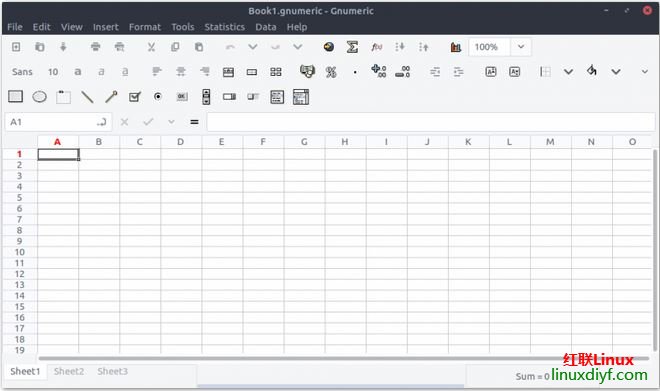Switch to the Sheet2 tab
The image size is (660, 391).
click(x=69, y=371)
